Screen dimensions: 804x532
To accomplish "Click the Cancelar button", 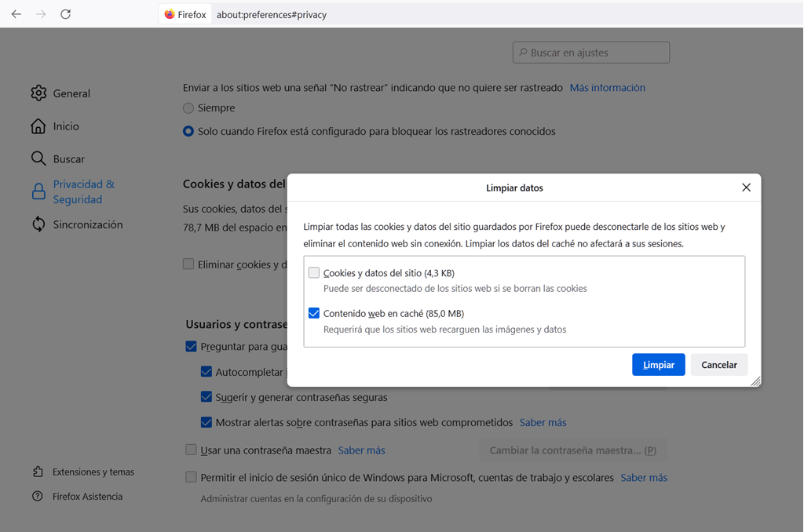I will click(x=719, y=364).
